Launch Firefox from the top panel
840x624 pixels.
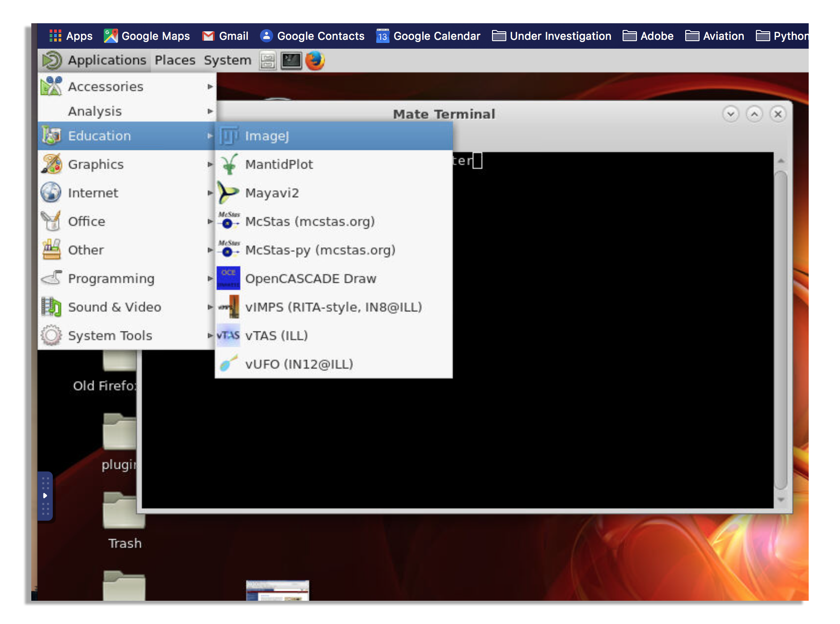(315, 60)
